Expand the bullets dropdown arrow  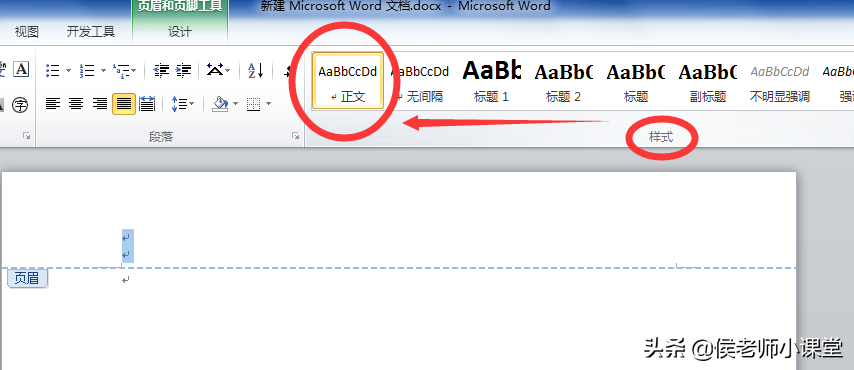[68, 70]
